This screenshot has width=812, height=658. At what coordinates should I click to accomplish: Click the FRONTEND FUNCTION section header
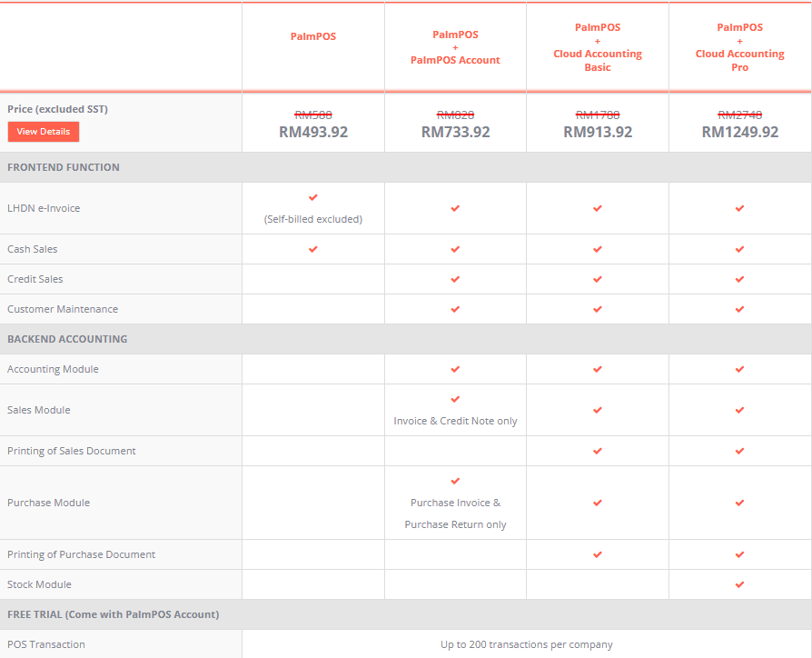(x=64, y=167)
